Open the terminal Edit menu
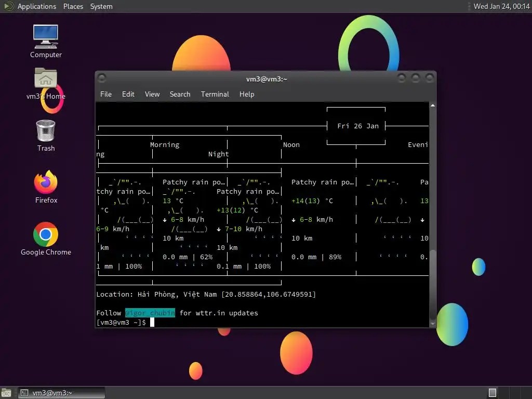 coord(128,95)
